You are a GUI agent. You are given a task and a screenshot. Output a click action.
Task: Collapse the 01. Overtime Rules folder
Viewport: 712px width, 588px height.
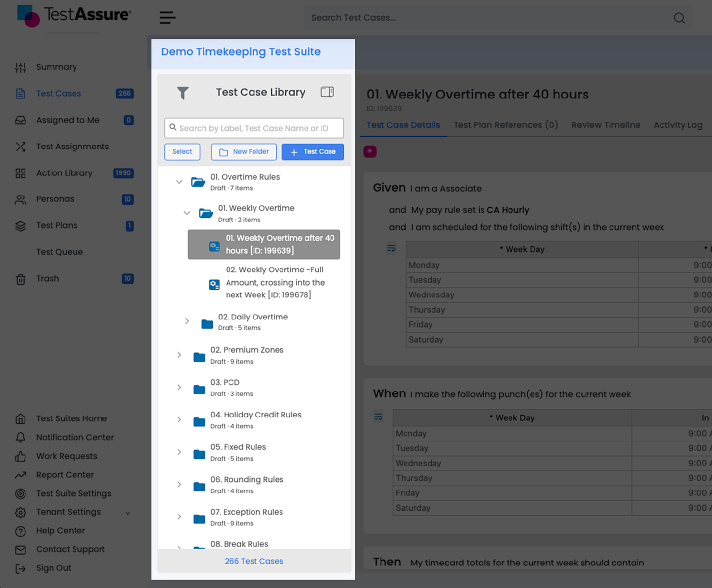coord(179,182)
